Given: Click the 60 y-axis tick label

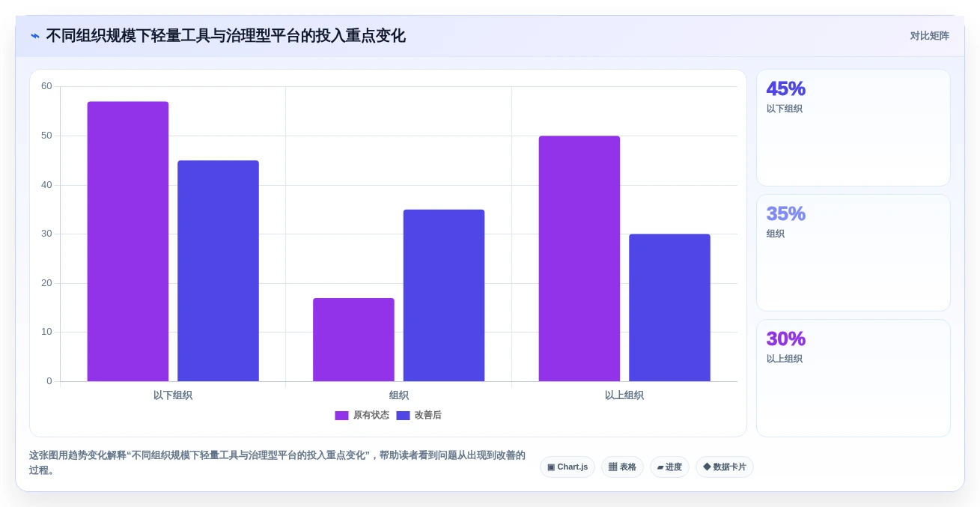Looking at the screenshot, I should (46, 86).
